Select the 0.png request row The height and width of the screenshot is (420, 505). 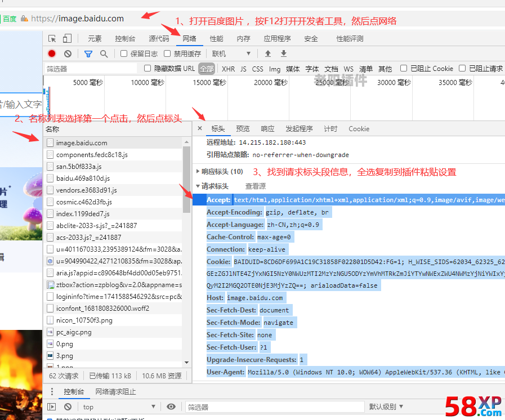pos(113,344)
